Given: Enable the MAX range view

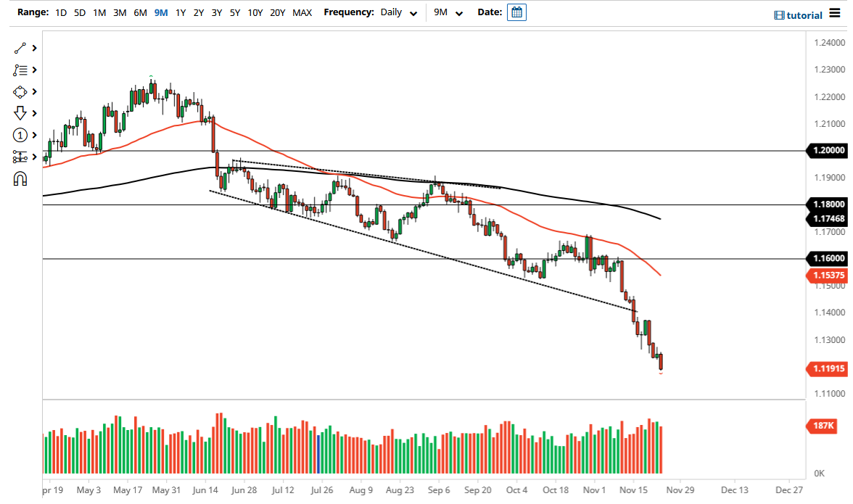Looking at the screenshot, I should point(302,12).
